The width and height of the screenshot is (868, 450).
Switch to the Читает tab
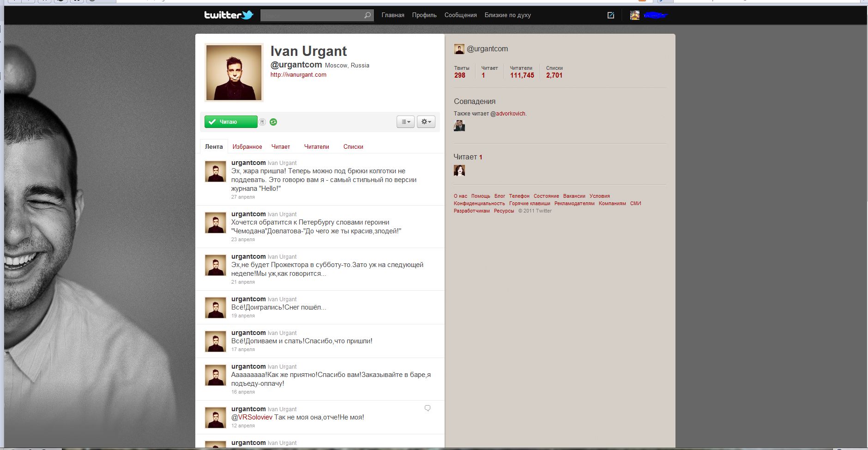coord(281,146)
